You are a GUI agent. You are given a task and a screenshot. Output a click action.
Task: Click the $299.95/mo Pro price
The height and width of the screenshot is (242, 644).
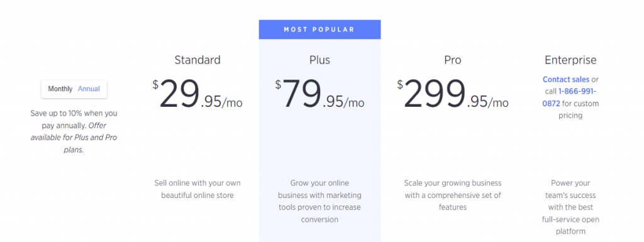[x=453, y=94]
